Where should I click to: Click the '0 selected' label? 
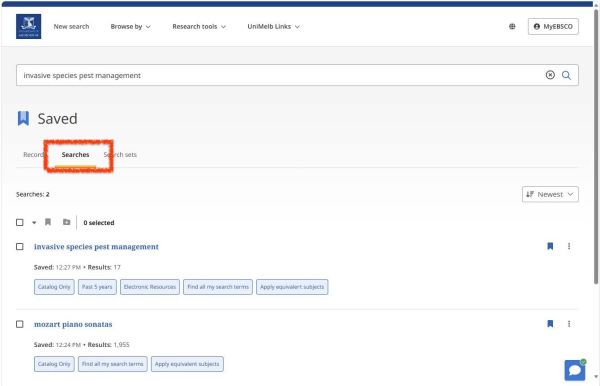(x=99, y=222)
